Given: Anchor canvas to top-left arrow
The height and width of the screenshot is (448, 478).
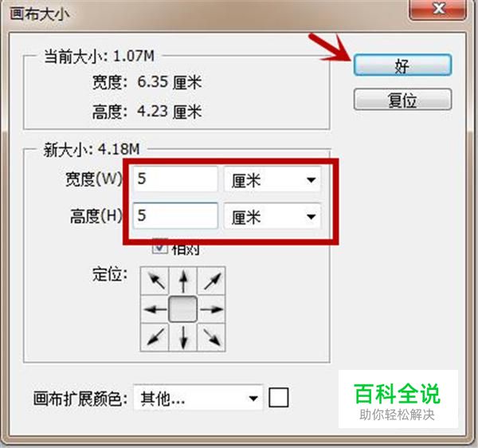Looking at the screenshot, I should point(155,281).
